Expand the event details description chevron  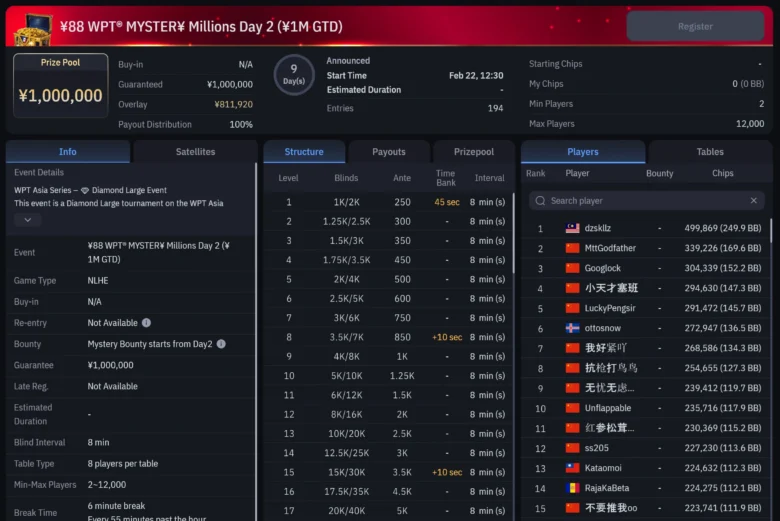point(27,220)
